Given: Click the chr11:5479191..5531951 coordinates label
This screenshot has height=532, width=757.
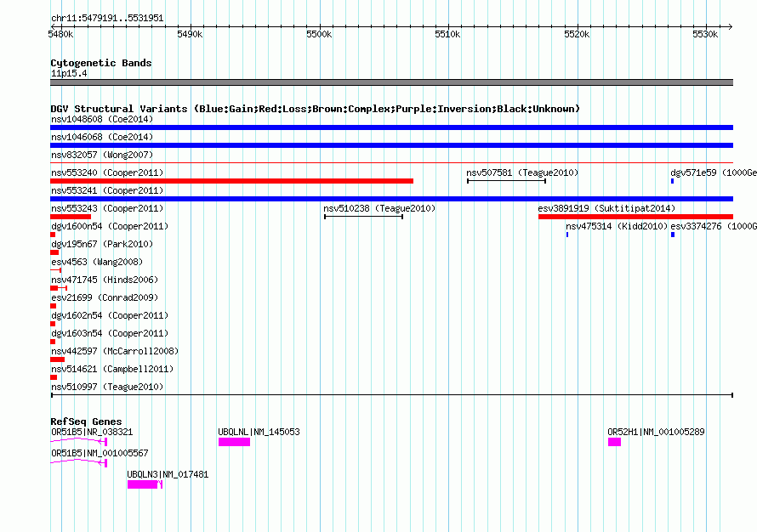Looking at the screenshot, I should click(107, 19).
